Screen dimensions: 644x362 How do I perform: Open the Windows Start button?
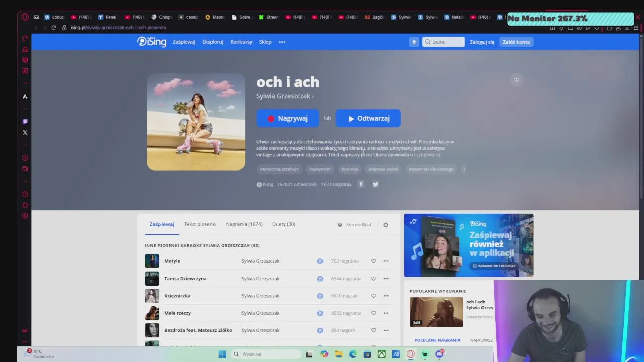pos(222,354)
